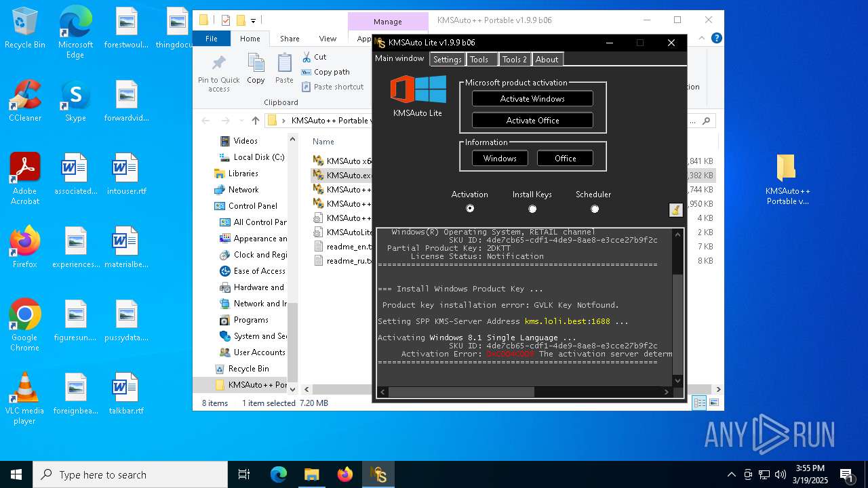Show hidden system tray icons

pyautogui.click(x=731, y=474)
